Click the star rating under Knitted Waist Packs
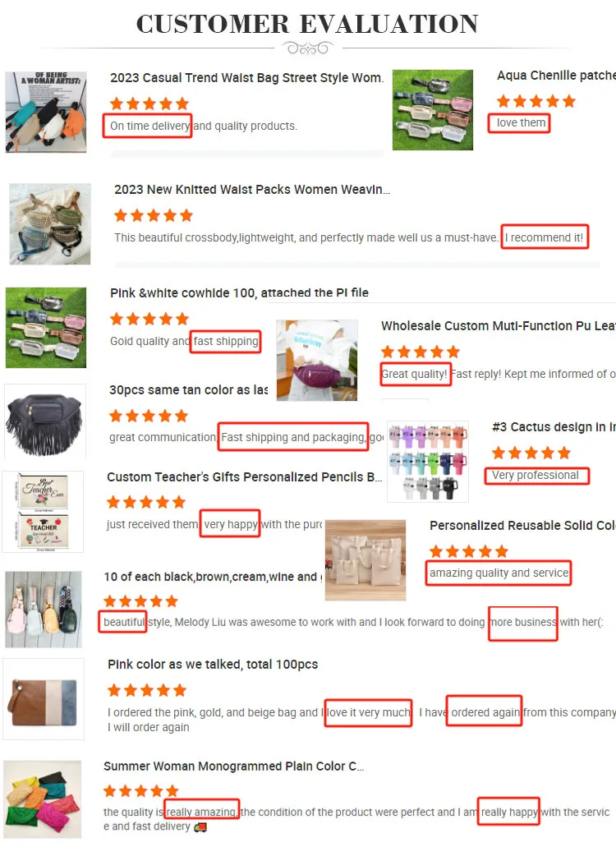The width and height of the screenshot is (616, 847). click(154, 215)
